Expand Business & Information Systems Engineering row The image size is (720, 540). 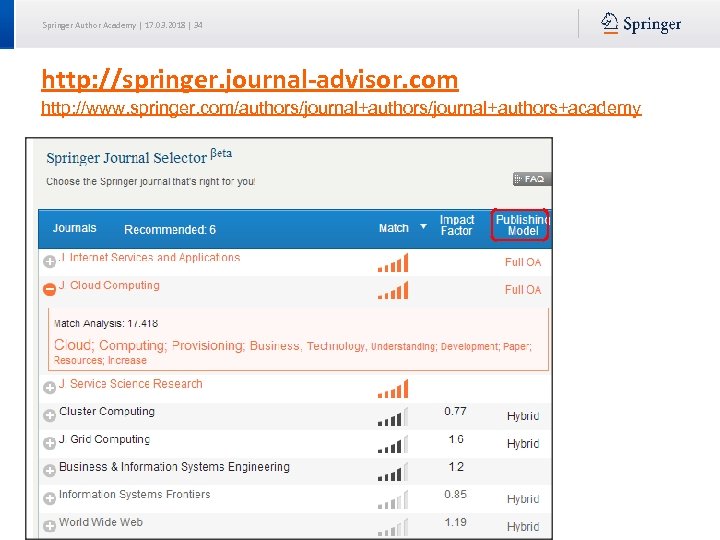tap(50, 471)
